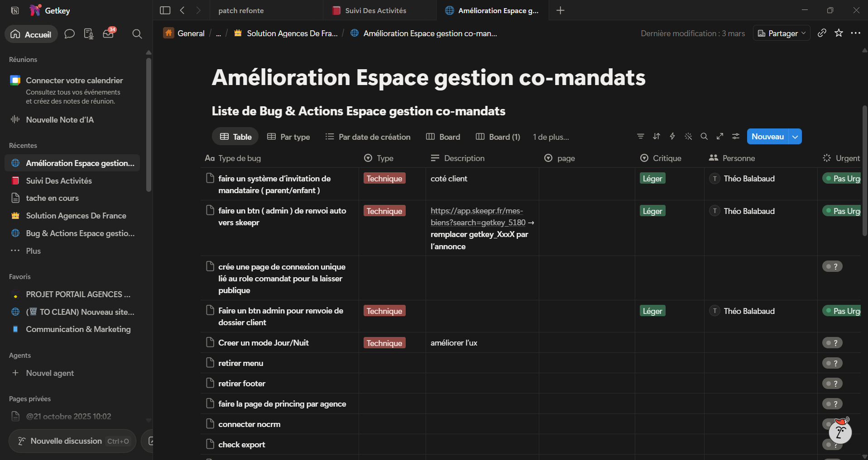Click the ? status on retirer footer row
868x460 pixels.
pos(832,384)
